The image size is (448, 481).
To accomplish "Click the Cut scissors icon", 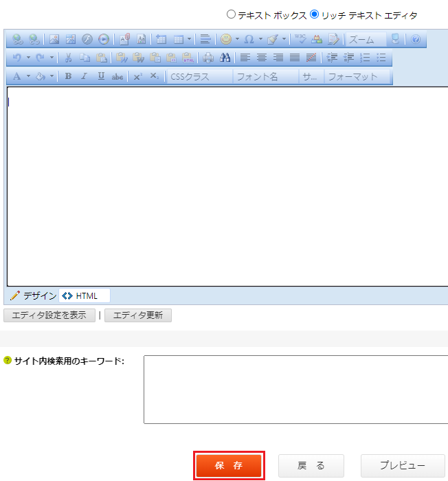I will point(68,57).
